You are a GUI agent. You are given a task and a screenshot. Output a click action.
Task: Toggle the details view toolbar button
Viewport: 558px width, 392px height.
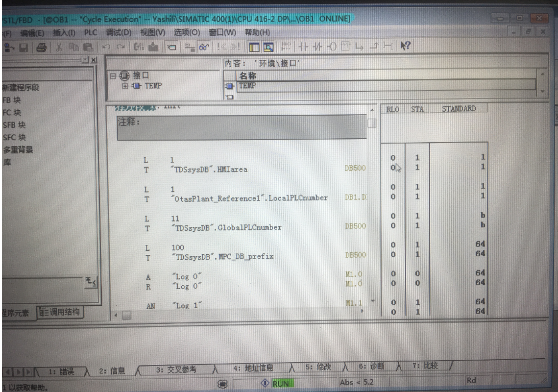coord(269,48)
